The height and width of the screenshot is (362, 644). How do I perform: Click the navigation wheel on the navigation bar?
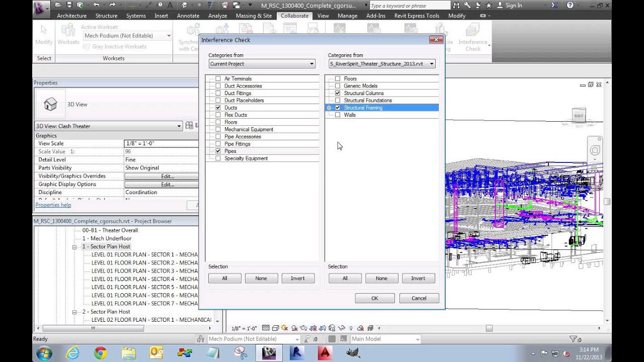pyautogui.click(x=595, y=150)
